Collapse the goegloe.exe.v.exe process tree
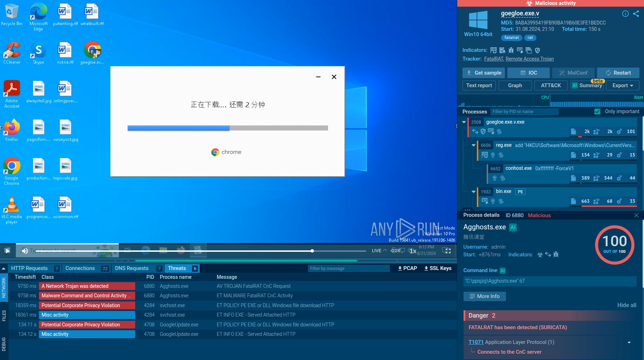Image resolution: width=644 pixels, height=360 pixels. (464, 122)
